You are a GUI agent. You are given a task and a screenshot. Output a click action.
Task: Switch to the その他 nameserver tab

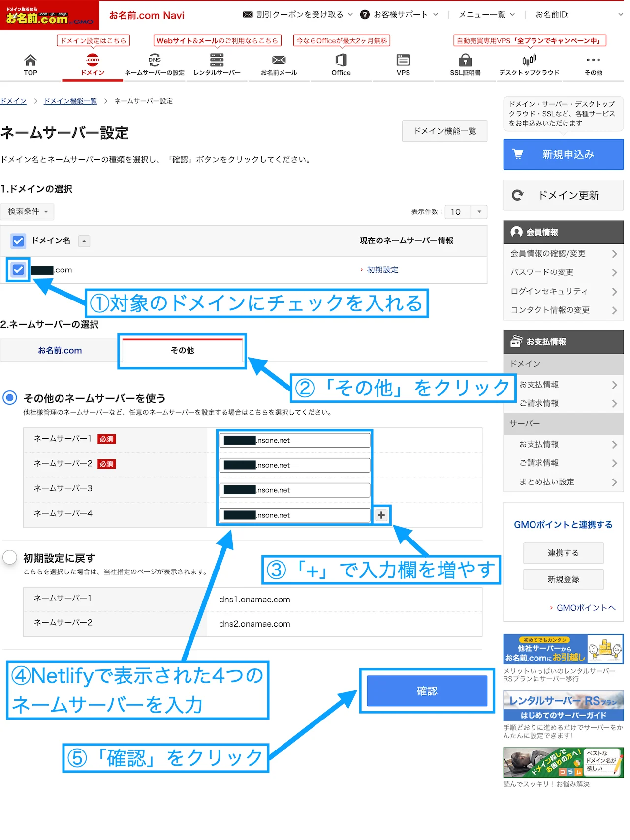click(182, 350)
